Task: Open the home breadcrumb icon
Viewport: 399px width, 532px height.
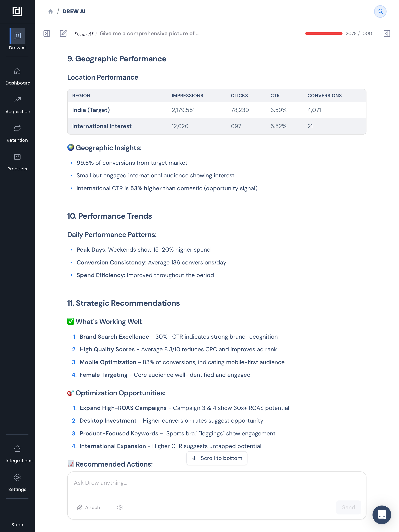Action: tap(50, 11)
